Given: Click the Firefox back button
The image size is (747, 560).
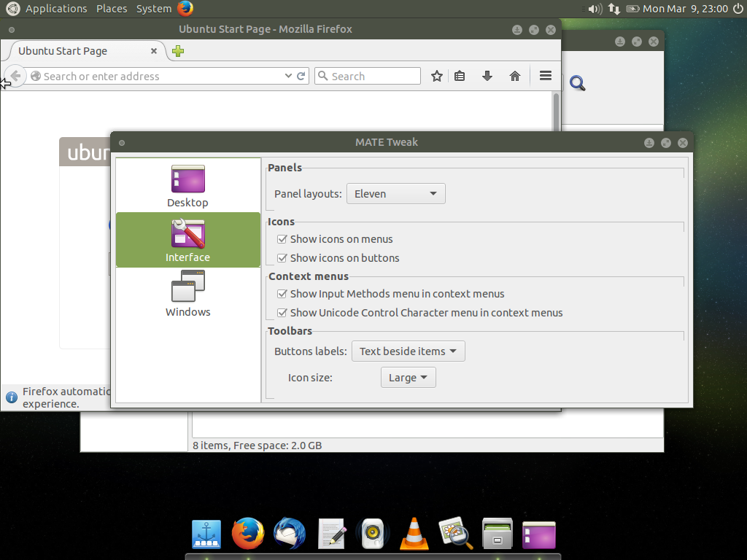Looking at the screenshot, I should pos(15,76).
